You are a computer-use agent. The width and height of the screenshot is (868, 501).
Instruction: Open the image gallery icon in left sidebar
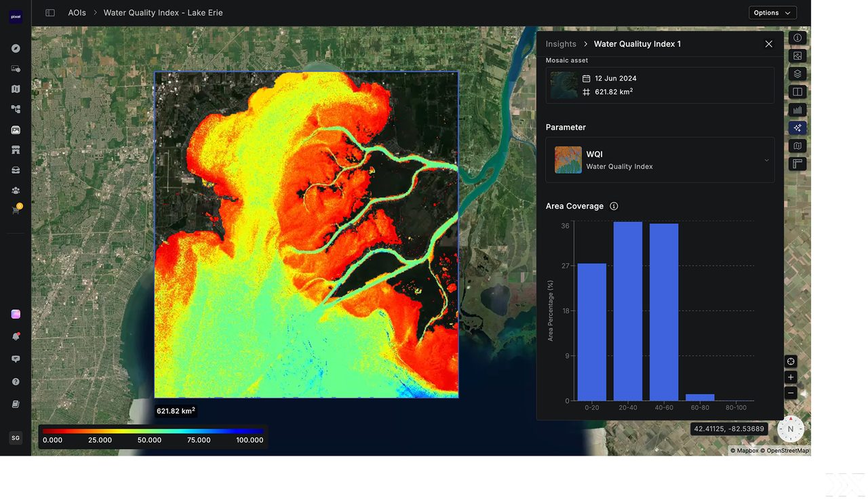16,129
